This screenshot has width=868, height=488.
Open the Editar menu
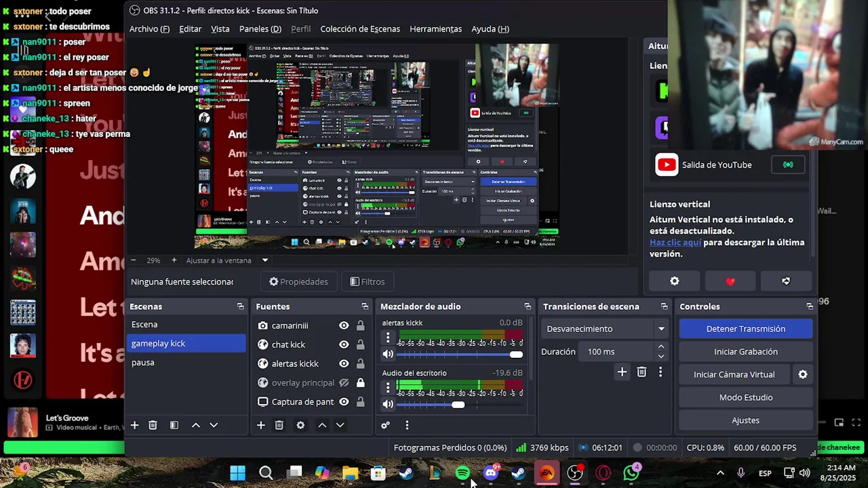click(x=190, y=28)
